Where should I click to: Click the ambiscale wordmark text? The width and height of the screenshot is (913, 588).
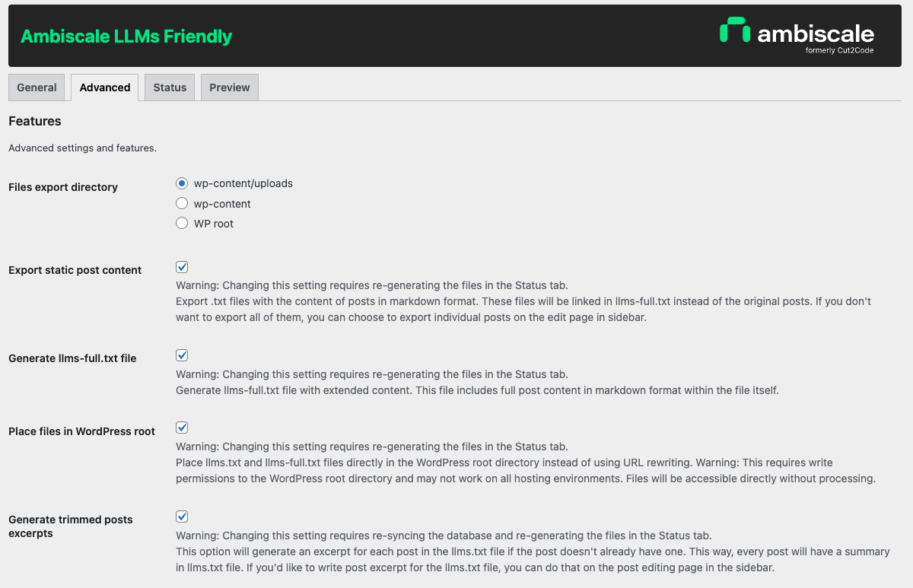click(815, 33)
